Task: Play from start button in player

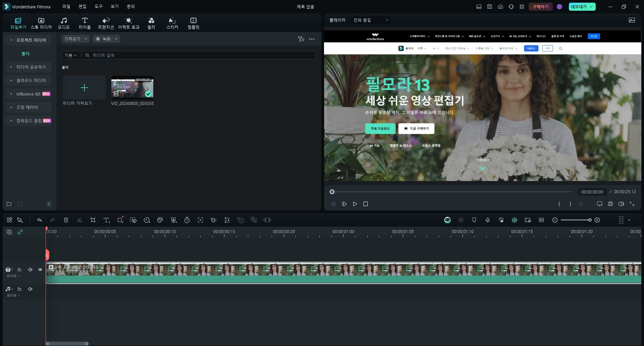Action: point(344,204)
